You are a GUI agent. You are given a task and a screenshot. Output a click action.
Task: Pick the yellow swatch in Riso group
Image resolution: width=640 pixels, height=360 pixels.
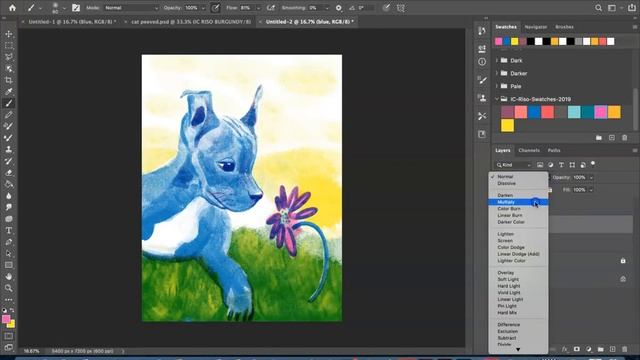click(507, 126)
